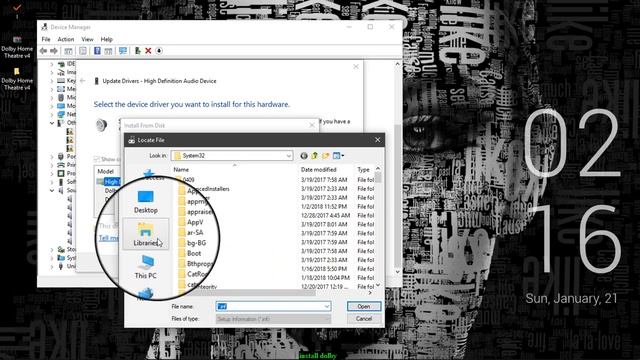Click the file list vertical scrollbar thumb

(378, 177)
